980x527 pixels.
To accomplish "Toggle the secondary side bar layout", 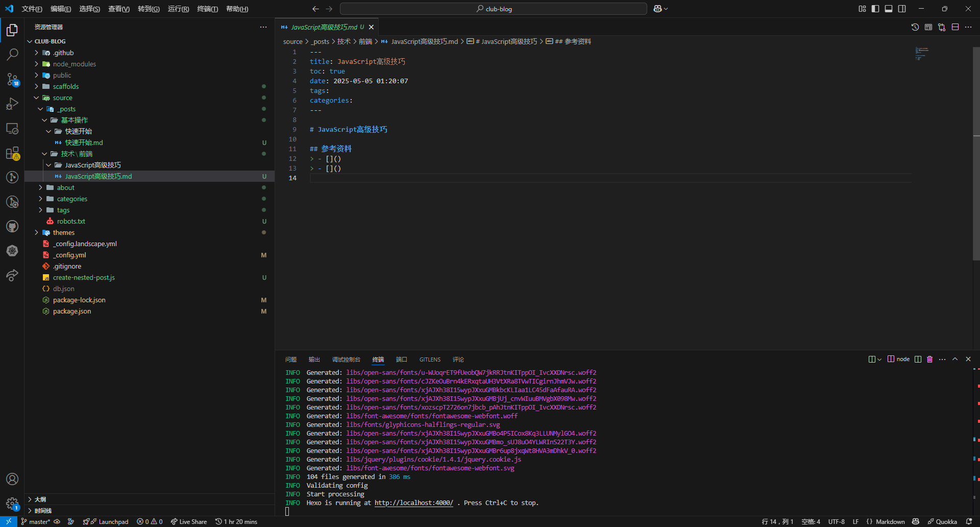I will 902,9.
